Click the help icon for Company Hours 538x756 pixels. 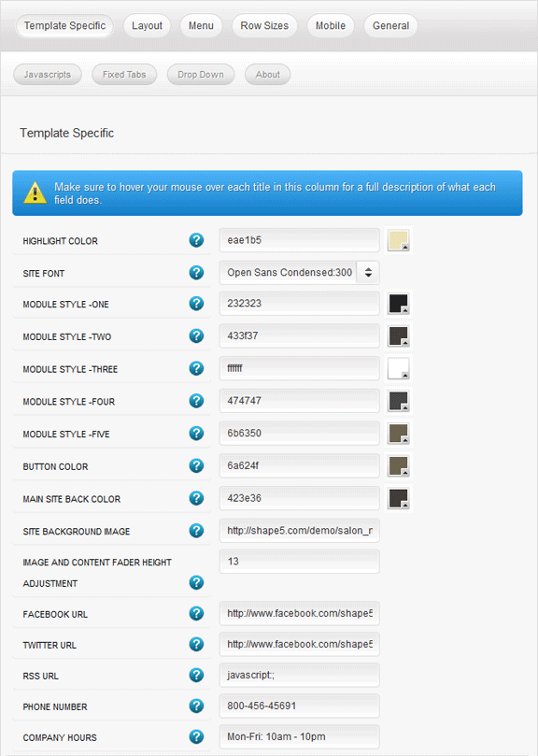click(x=196, y=736)
